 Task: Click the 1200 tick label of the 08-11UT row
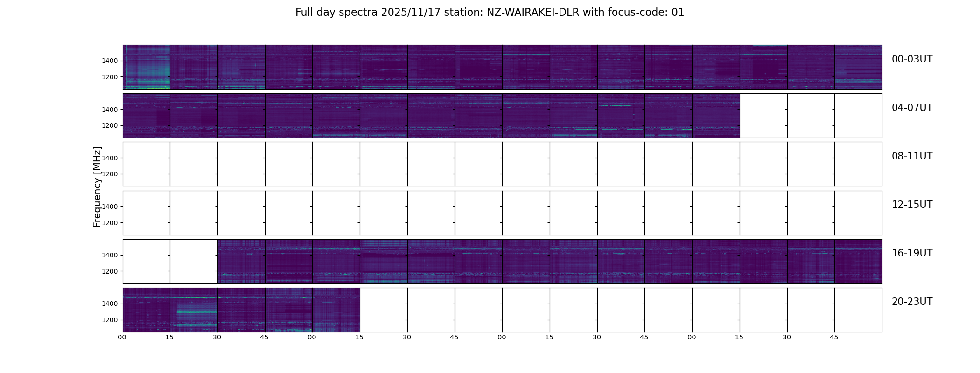tap(110, 174)
